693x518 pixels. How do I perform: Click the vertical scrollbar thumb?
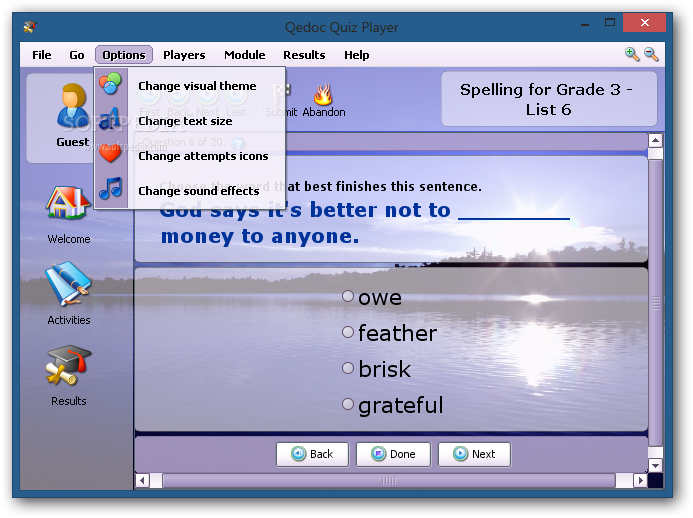pos(655,303)
